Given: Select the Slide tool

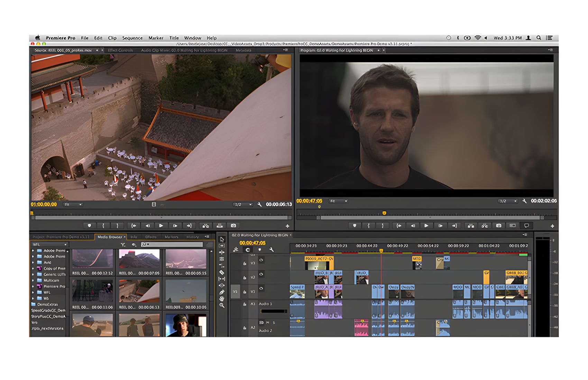Looking at the screenshot, I should (222, 285).
